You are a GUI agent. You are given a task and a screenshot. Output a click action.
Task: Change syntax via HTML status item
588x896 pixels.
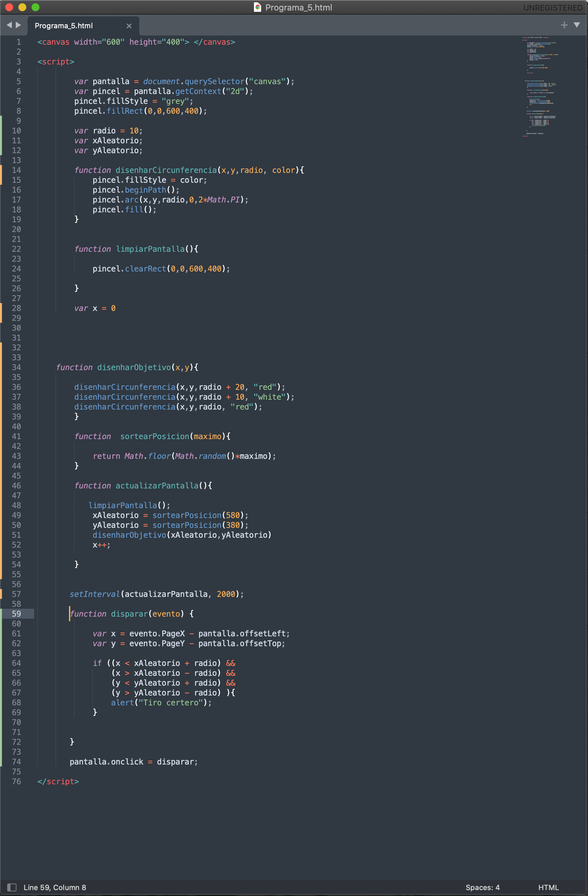549,887
